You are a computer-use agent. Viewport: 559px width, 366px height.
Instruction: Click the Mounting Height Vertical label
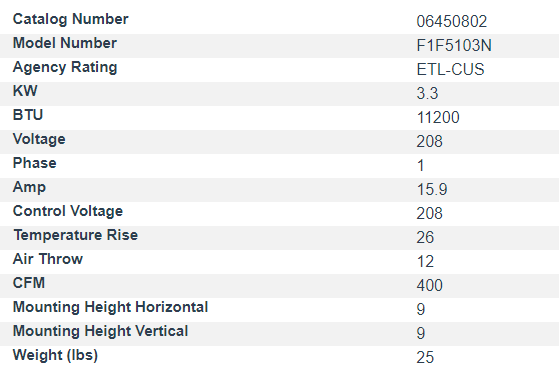point(101,331)
